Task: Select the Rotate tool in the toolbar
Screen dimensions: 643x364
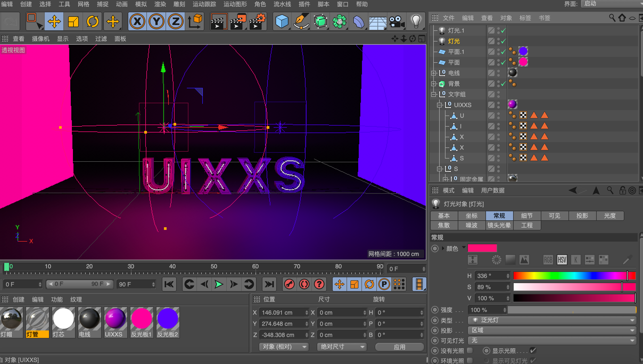Action: 92,22
